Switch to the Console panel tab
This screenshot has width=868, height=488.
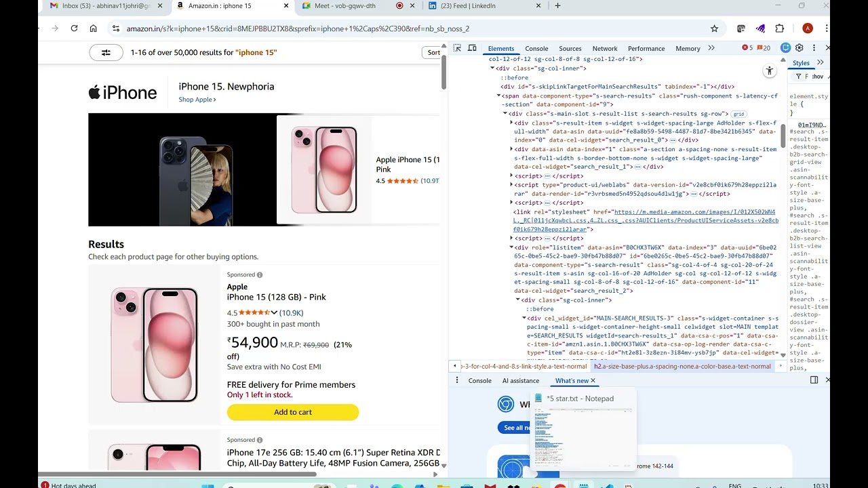pyautogui.click(x=536, y=48)
